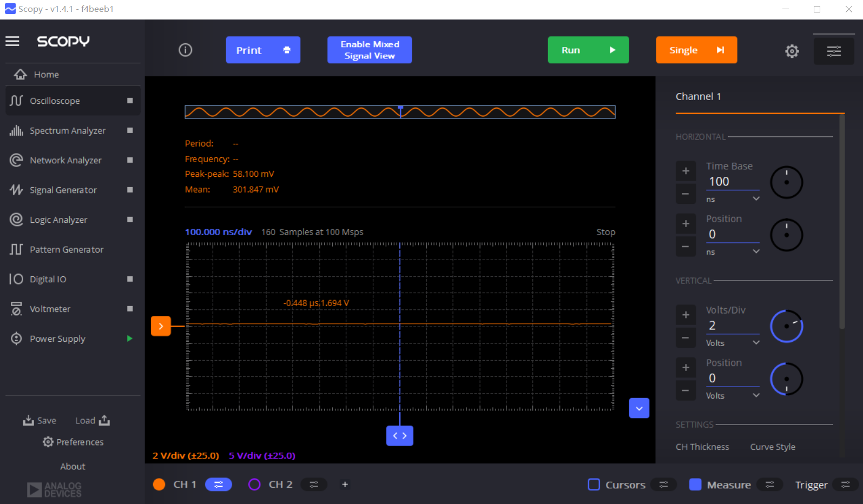Screen dimensions: 863x504
Task: Open the About link
Action: pos(73,466)
